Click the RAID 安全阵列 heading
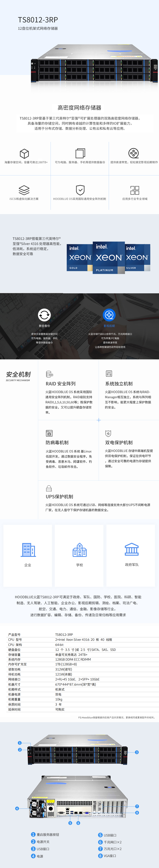 pos(61,384)
